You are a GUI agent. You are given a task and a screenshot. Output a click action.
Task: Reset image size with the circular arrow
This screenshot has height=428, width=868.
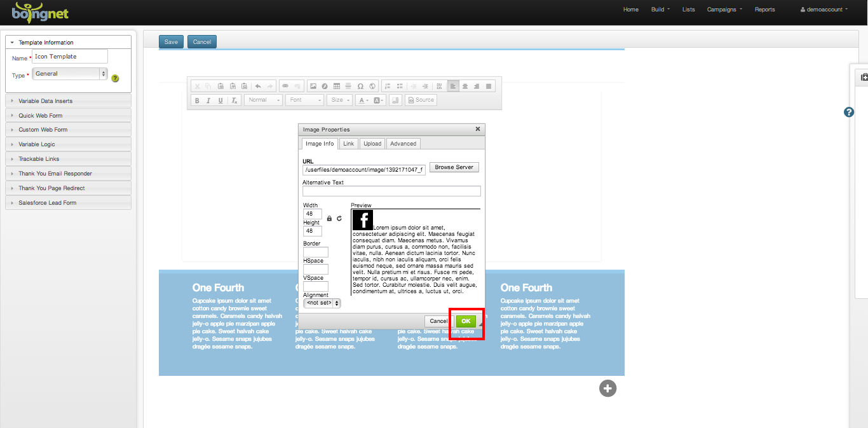[339, 218]
